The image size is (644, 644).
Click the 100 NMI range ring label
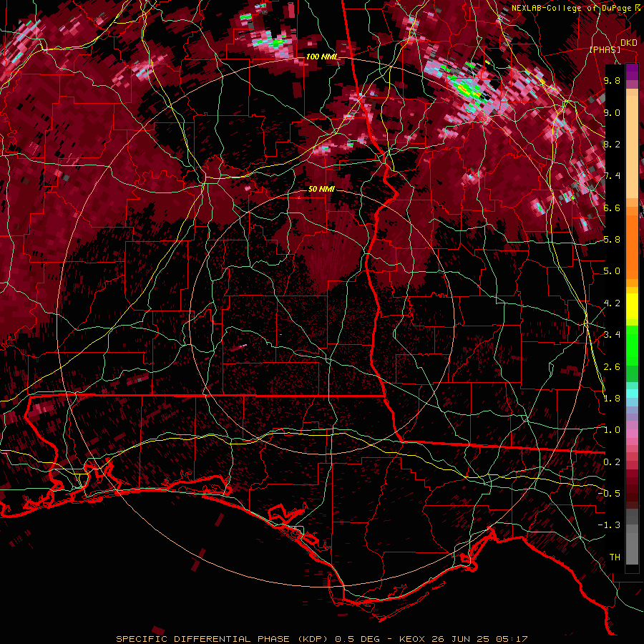click(321, 57)
